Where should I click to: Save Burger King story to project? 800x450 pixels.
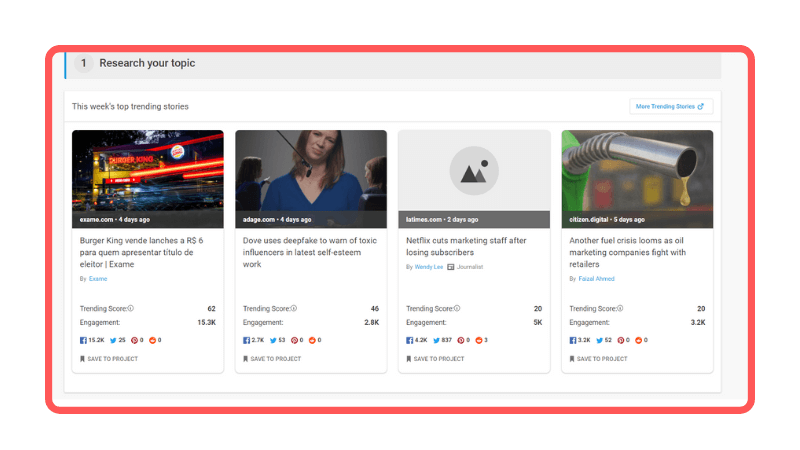[109, 359]
